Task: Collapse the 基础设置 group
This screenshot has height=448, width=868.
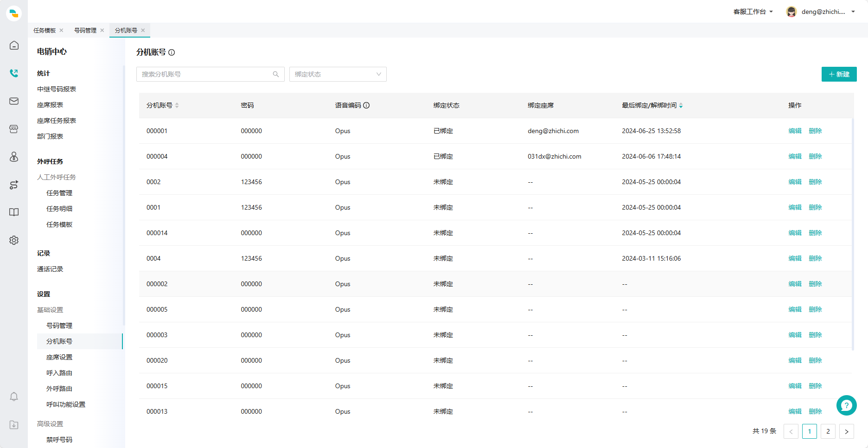Action: [50, 310]
